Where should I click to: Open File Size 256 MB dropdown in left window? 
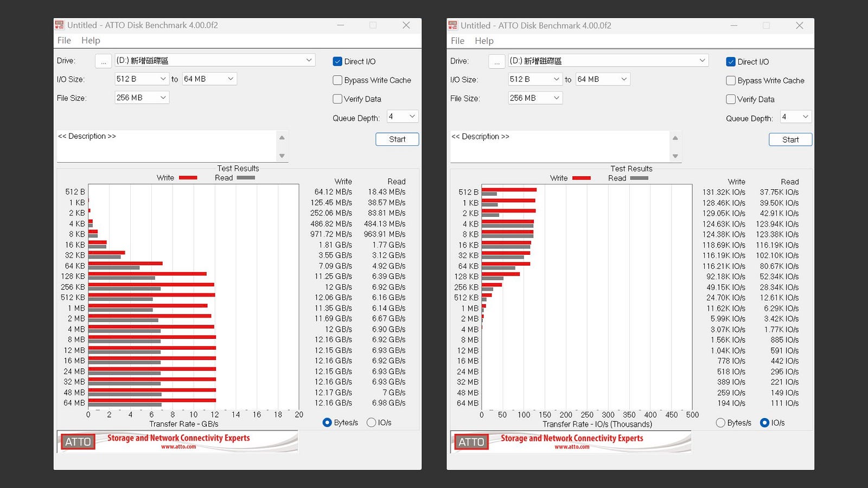click(142, 98)
